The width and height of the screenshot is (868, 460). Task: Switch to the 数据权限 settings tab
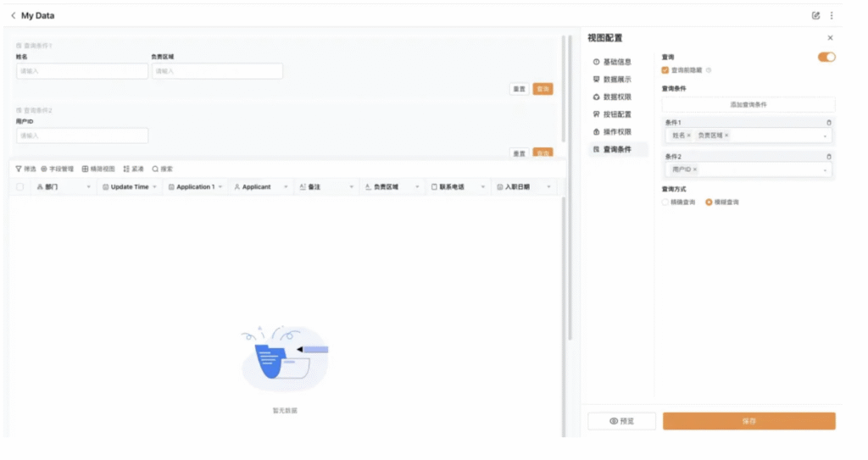[616, 97]
